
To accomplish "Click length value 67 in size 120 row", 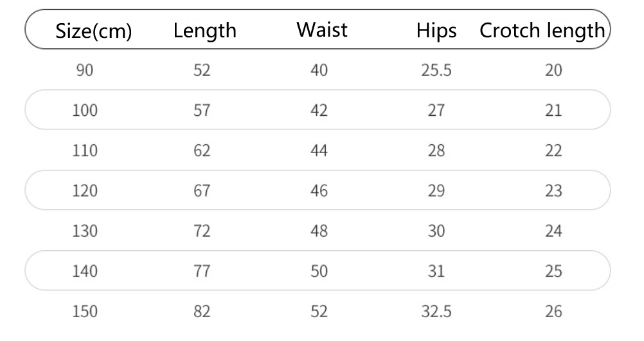I will coord(202,191).
